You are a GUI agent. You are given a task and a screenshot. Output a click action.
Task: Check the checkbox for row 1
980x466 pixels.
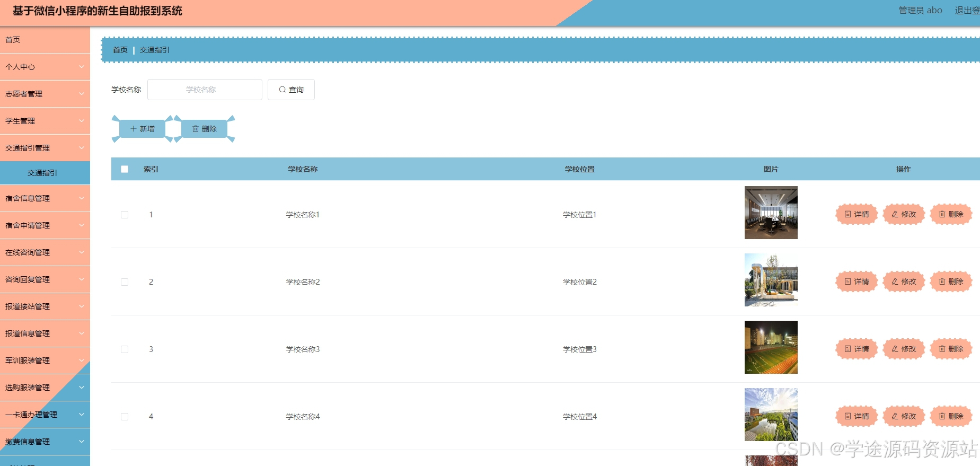point(125,215)
